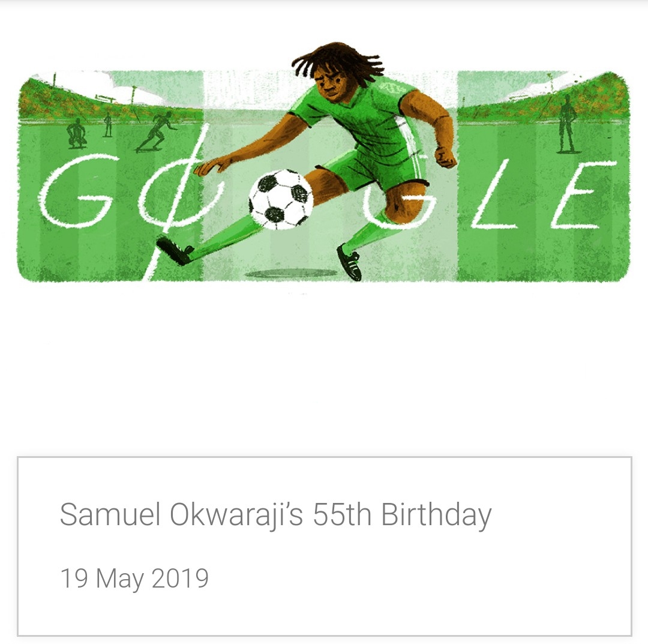Open the Samuel Okwaraji's 55th Birthday title
The height and width of the screenshot is (644, 648).
(275, 514)
